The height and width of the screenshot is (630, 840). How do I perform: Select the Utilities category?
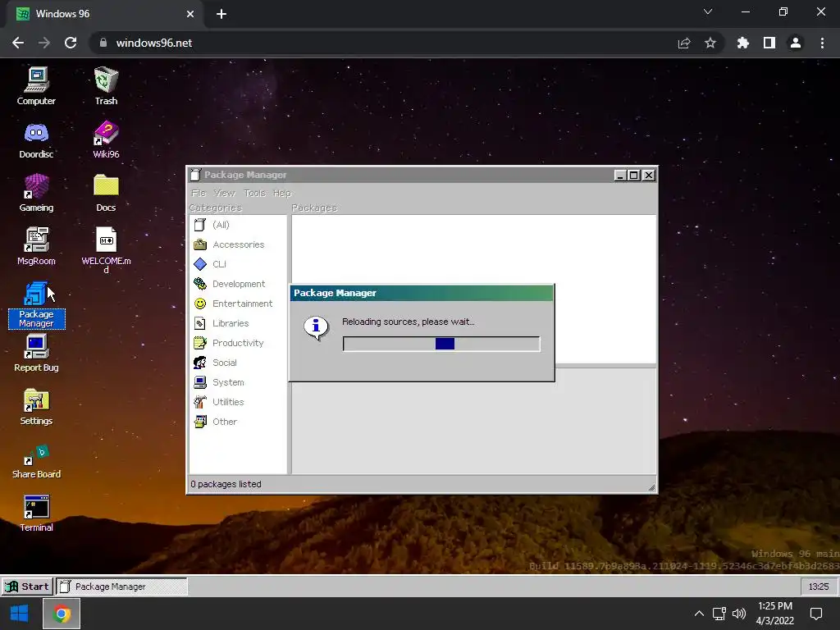tap(238, 402)
